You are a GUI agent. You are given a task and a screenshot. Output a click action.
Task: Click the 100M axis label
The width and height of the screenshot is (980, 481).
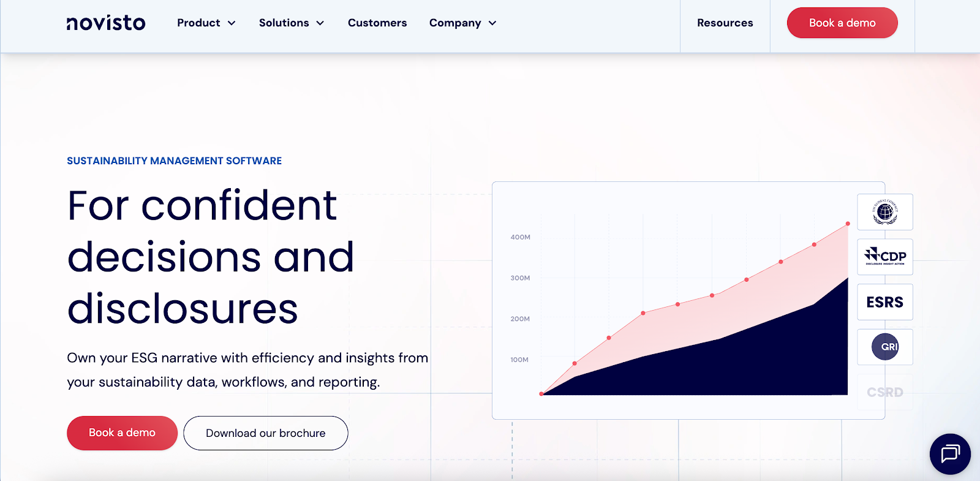tap(519, 360)
